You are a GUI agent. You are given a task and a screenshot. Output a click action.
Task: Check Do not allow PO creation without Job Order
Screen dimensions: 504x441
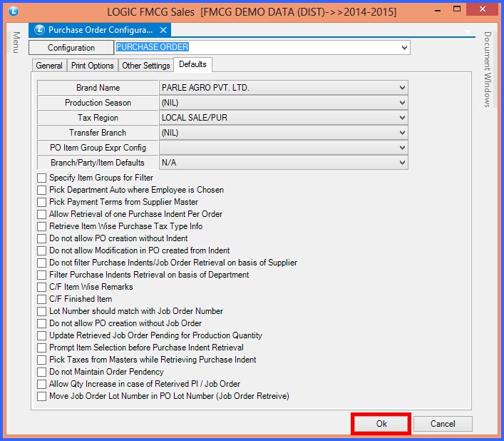(41, 323)
